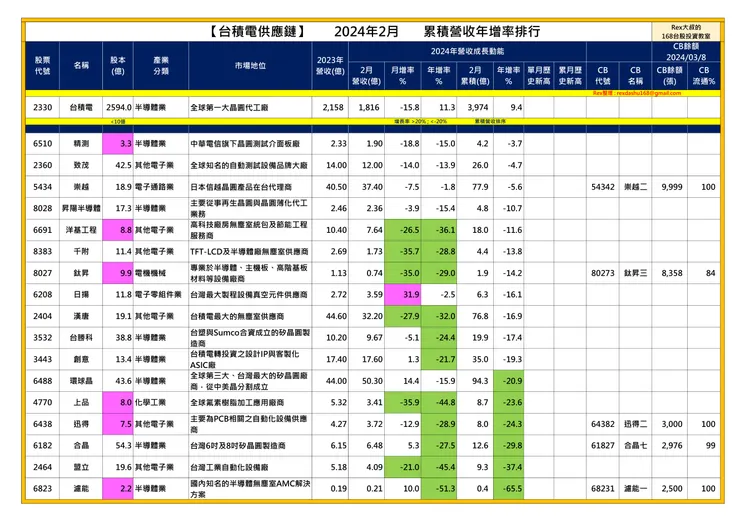Select stock code cell 8383
This screenshot has height=523, width=740.
42,252
